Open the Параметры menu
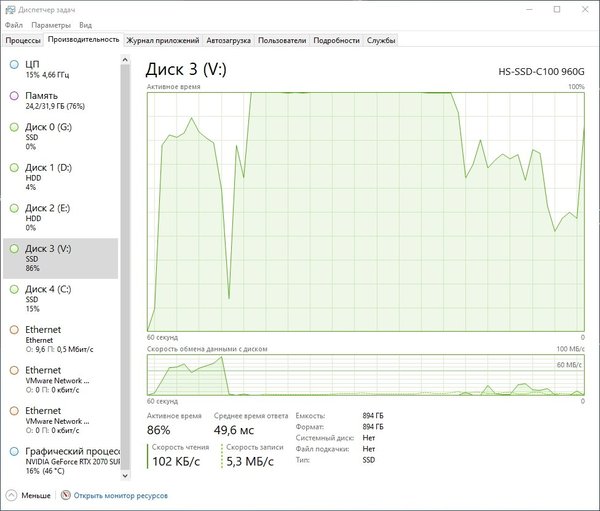The height and width of the screenshot is (511, 600). point(51,25)
